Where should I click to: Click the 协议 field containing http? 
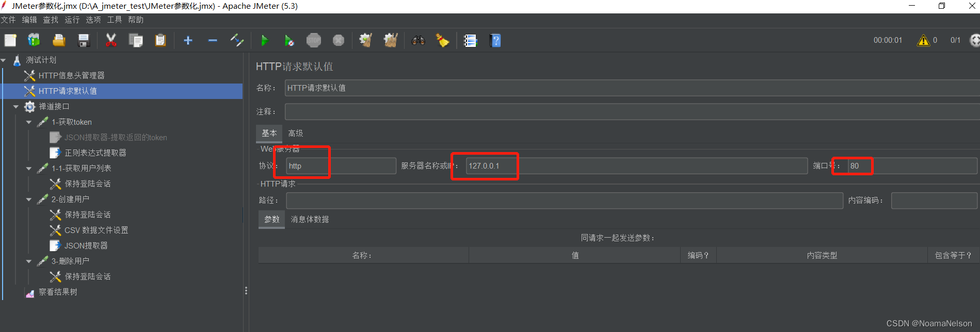coord(341,166)
